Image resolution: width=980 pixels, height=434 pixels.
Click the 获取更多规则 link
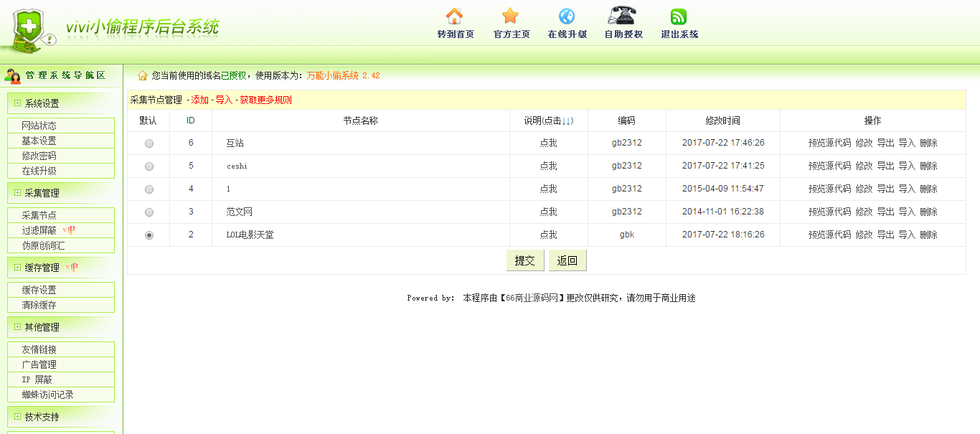point(265,100)
